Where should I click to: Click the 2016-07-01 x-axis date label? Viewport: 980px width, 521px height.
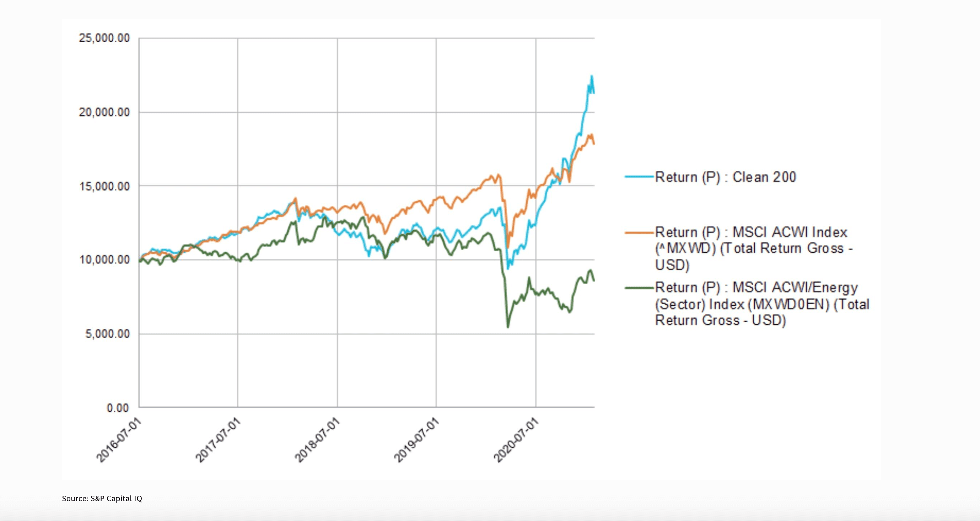click(119, 440)
